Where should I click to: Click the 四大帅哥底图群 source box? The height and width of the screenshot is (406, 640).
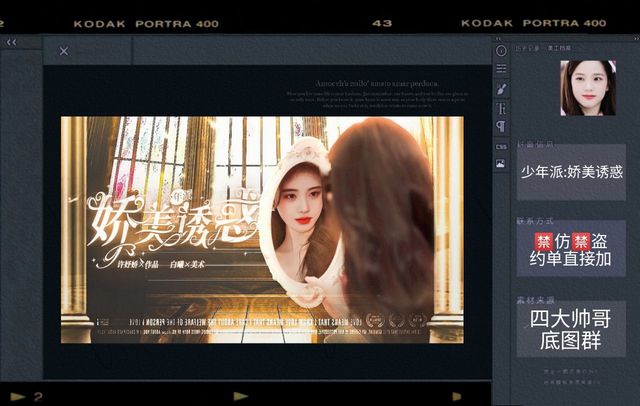pyautogui.click(x=571, y=329)
